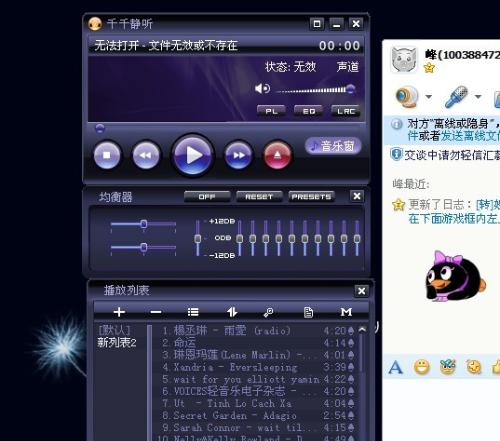
Task: Click the playback seek position knob
Action: pyautogui.click(x=100, y=128)
